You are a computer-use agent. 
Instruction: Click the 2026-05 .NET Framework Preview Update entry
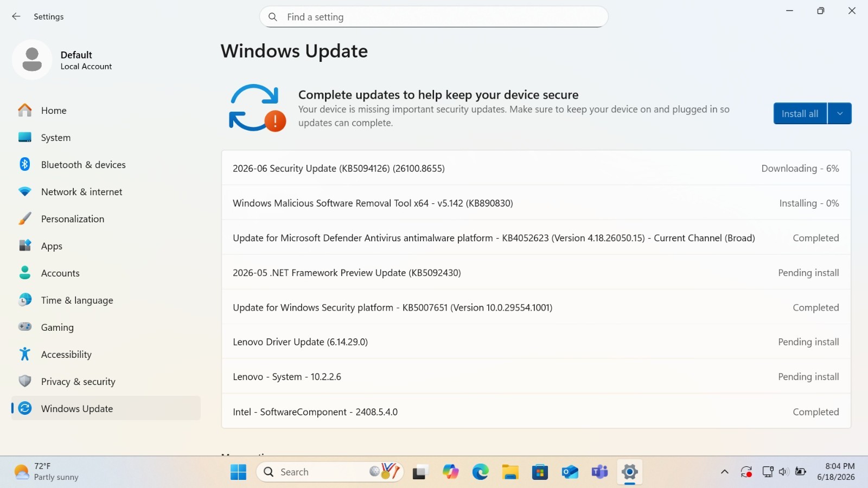click(536, 272)
